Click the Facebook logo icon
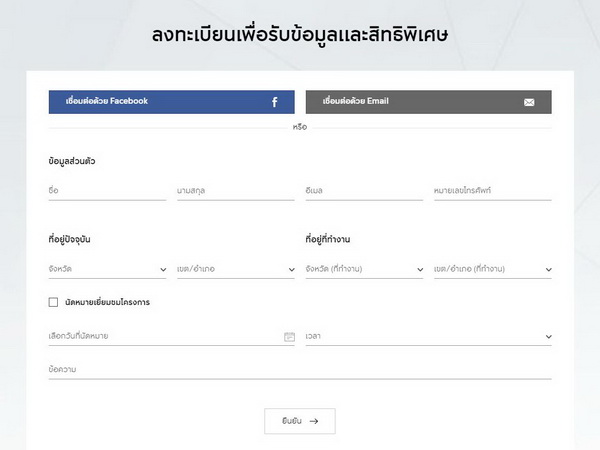Viewport: 600px width, 450px height. [275, 102]
